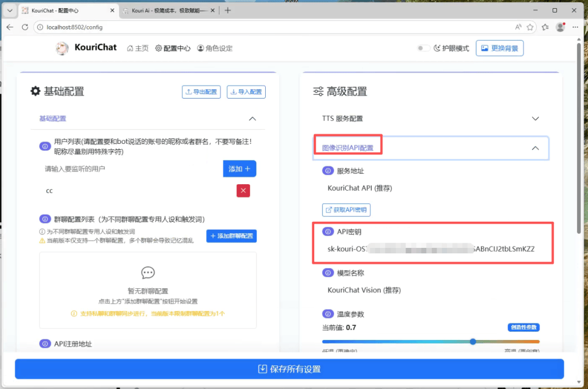The height and width of the screenshot is (389, 588).
Task: Open the favorites list icon
Action: 545,27
